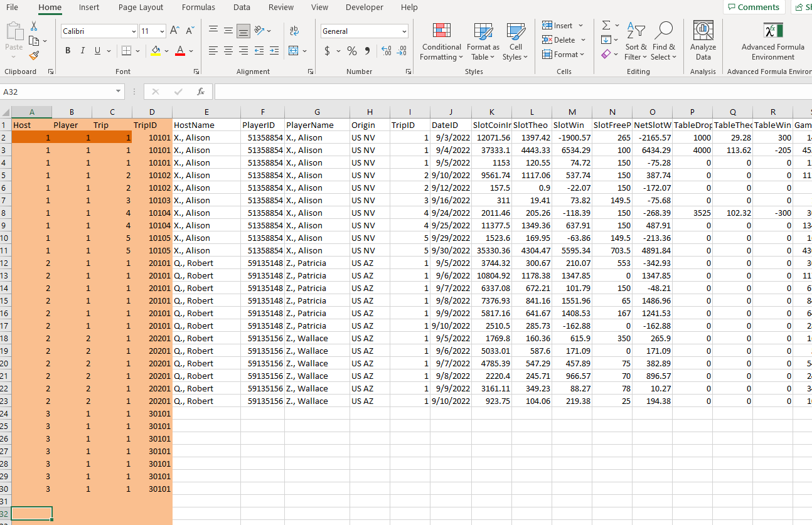Image resolution: width=812 pixels, height=525 pixels.
Task: Click Increase Font Size icon
Action: [x=175, y=31]
